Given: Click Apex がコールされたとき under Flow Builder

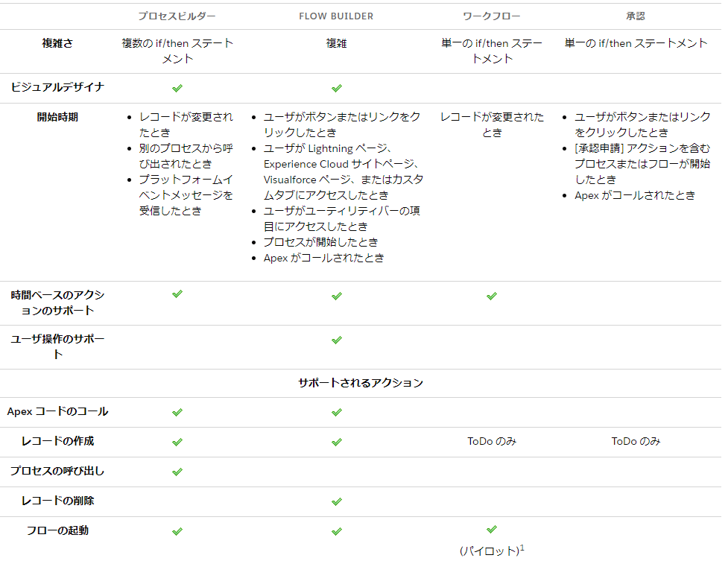Looking at the screenshot, I should [x=324, y=258].
